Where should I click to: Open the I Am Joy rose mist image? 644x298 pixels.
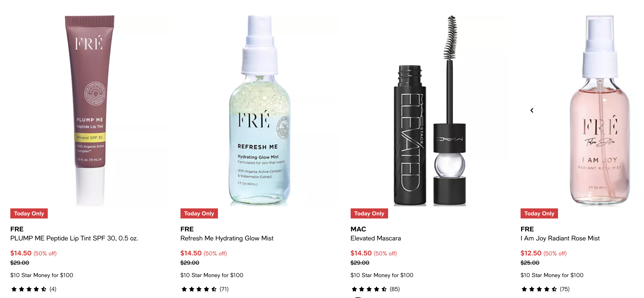pyautogui.click(x=600, y=110)
